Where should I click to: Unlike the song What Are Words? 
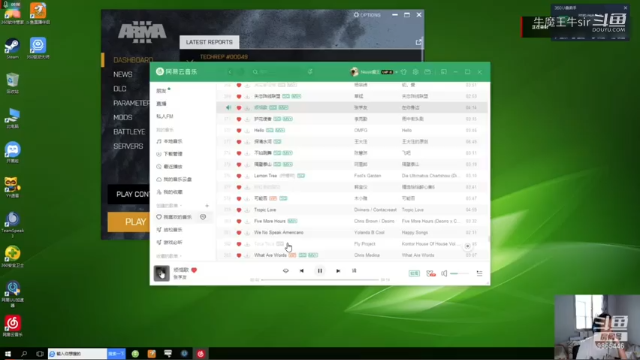click(x=239, y=256)
